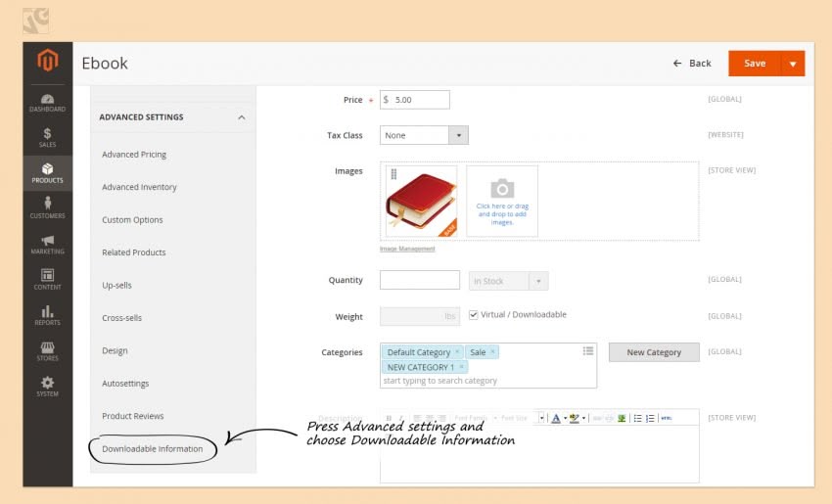
Task: Open the Cross-sells tab
Action: click(121, 318)
